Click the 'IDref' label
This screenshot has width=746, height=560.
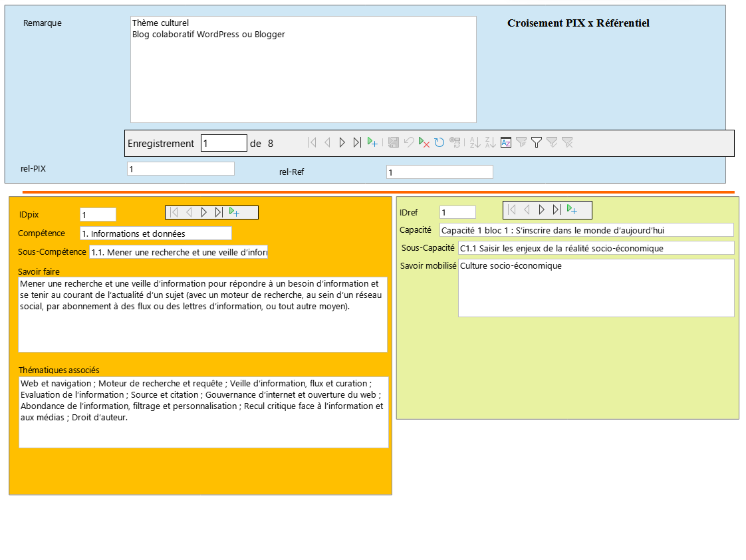(409, 212)
